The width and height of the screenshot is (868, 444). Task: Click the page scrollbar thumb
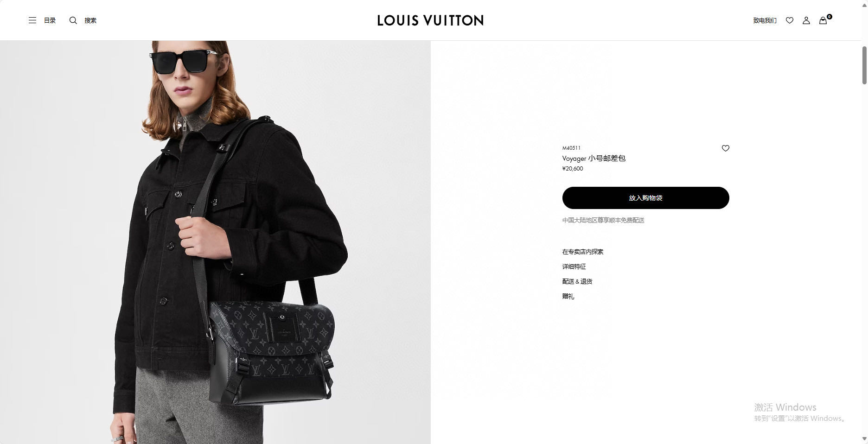pos(864,65)
